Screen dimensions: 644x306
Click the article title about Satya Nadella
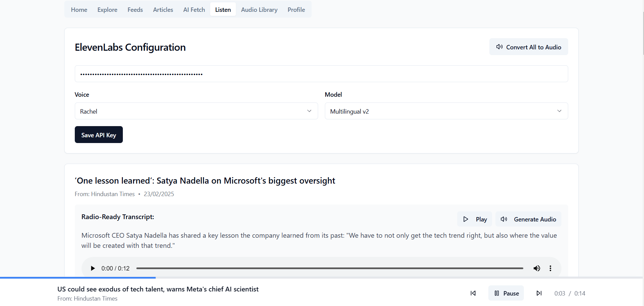(205, 181)
